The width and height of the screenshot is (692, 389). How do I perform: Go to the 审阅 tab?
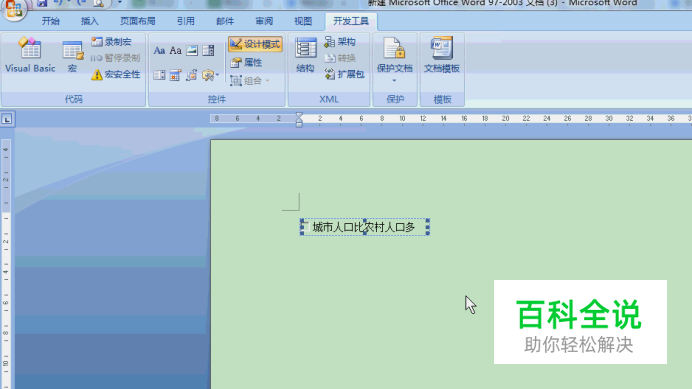tap(264, 21)
